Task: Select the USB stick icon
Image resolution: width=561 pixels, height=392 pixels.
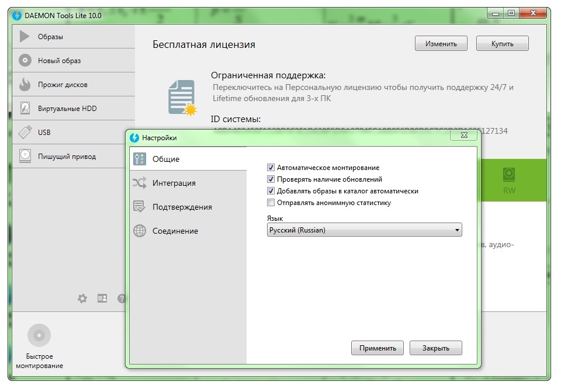Action: 25,132
